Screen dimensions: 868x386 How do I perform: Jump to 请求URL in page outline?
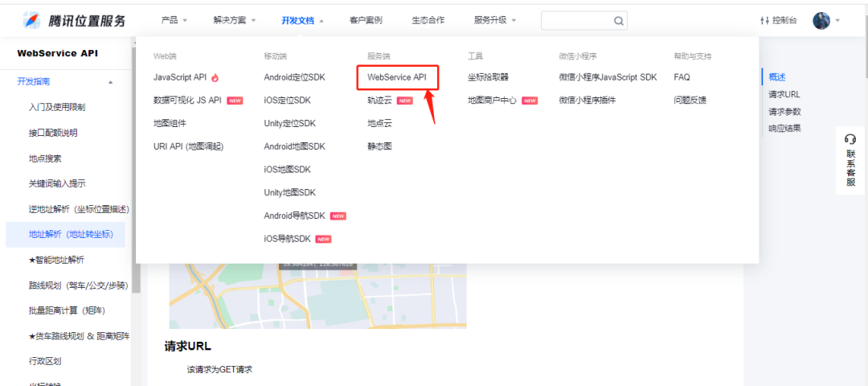(784, 95)
